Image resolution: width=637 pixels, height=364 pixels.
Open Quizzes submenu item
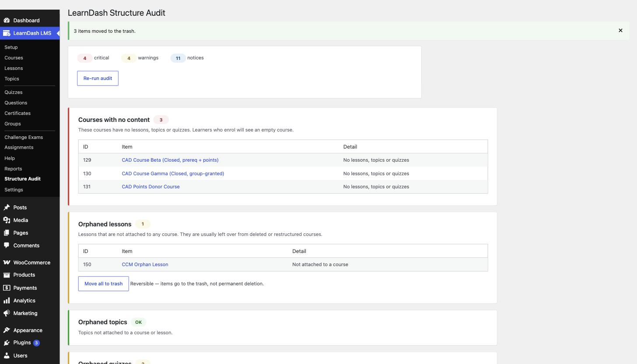coord(14,92)
